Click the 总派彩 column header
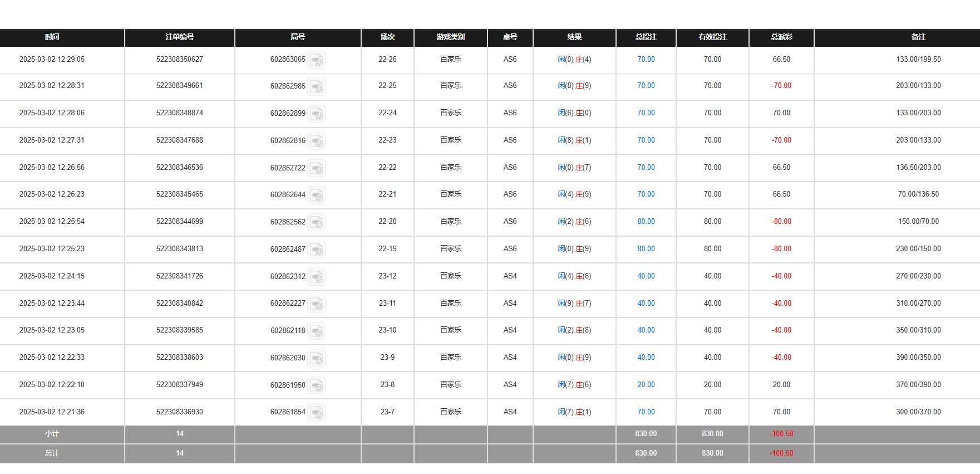980x474 pixels. click(781, 37)
